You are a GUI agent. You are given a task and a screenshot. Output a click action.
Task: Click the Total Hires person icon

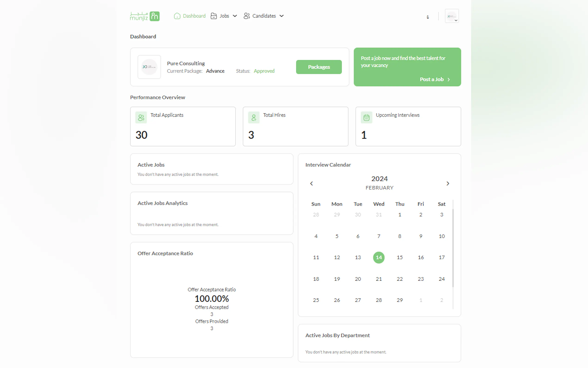pyautogui.click(x=254, y=117)
